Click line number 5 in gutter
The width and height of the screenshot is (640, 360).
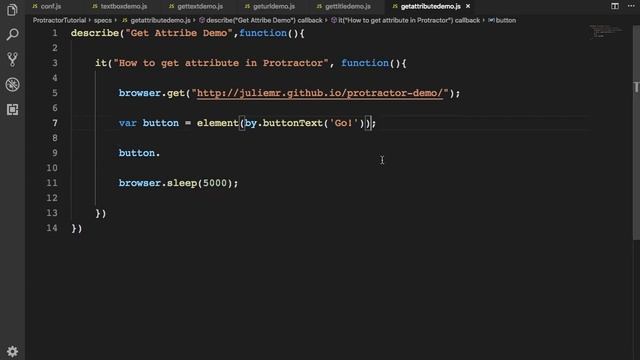55,93
